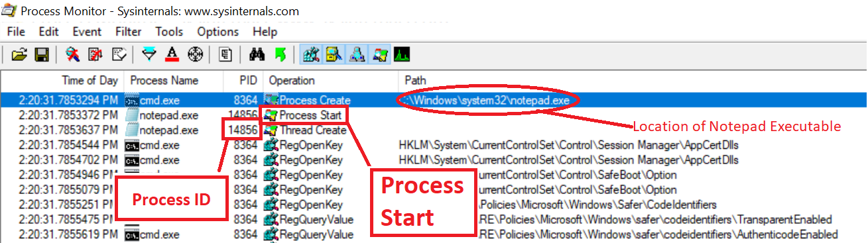
Task: Click the notepad icon in the 2:20:31.7853637 row
Action: click(131, 130)
